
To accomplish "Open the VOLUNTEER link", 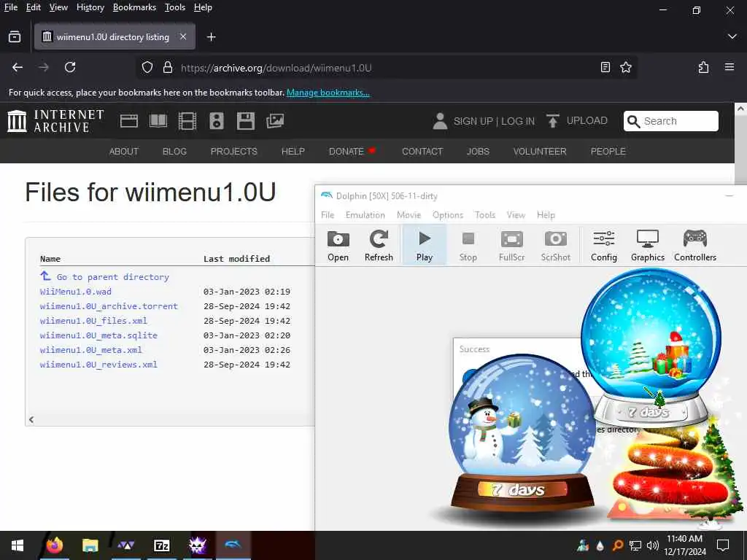I will 540,152.
